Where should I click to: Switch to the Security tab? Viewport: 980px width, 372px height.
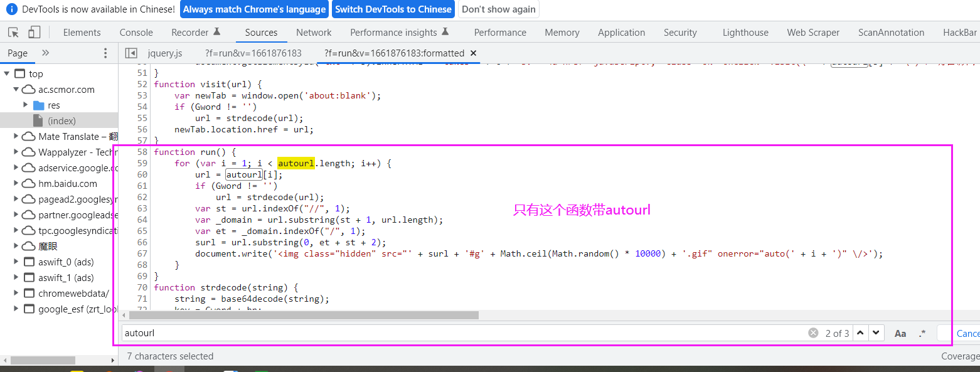pos(680,33)
